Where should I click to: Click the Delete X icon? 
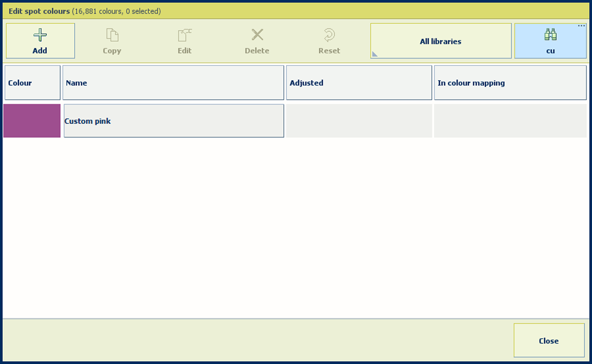pos(257,36)
